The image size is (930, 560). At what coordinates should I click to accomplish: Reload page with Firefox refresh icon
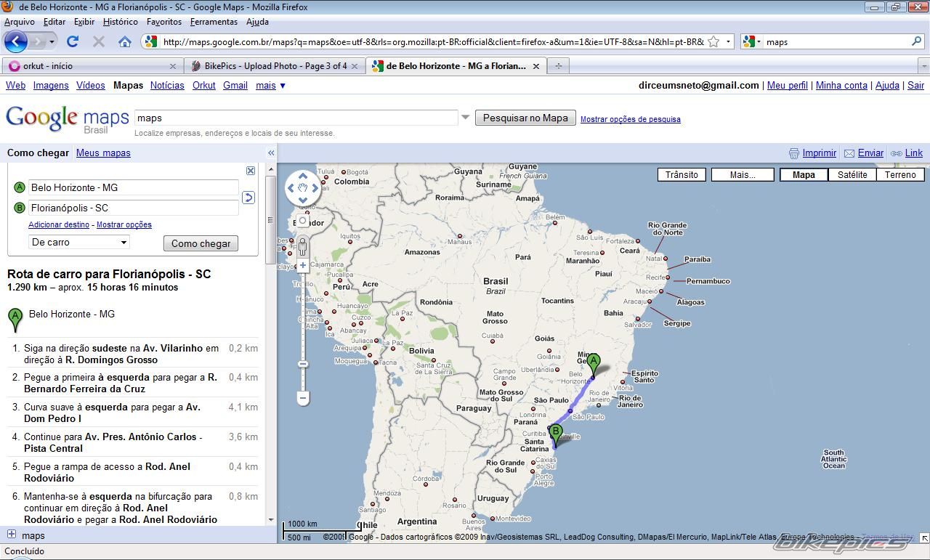[73, 42]
